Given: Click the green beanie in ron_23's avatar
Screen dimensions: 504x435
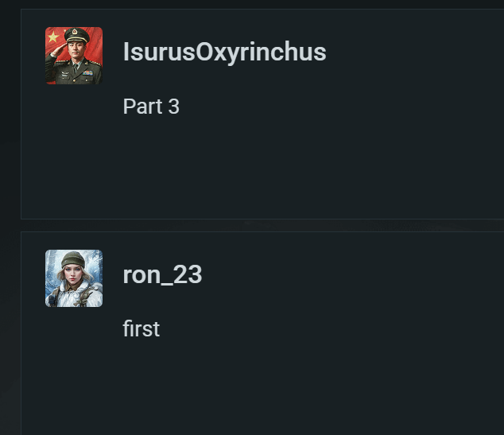Looking at the screenshot, I should click(x=72, y=259).
